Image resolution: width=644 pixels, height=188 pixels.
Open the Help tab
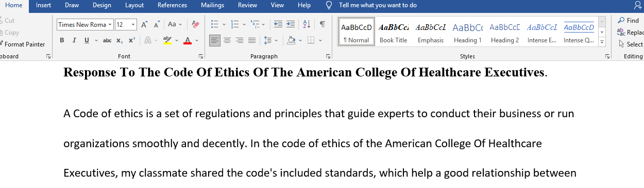point(304,5)
